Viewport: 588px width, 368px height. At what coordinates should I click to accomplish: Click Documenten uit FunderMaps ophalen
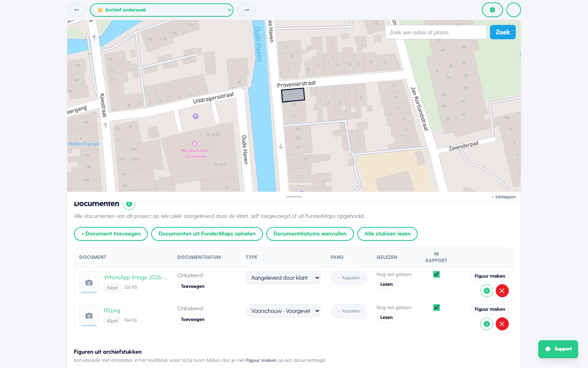[x=207, y=234]
